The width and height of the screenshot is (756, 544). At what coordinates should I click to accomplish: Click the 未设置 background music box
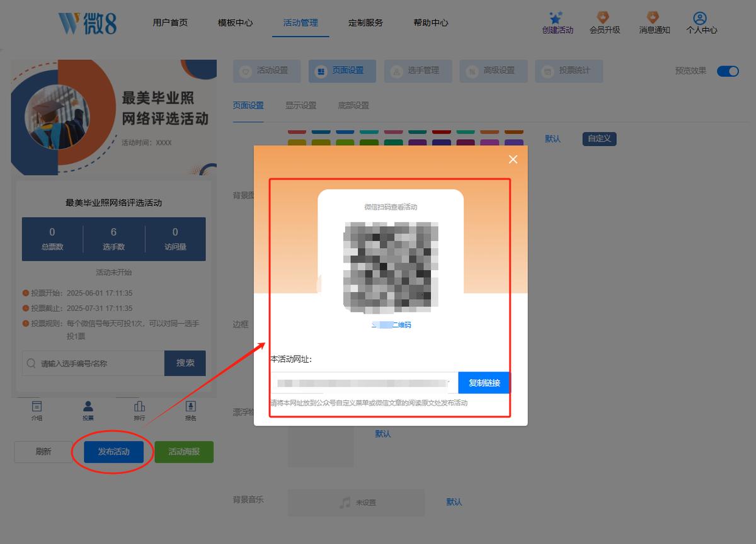tap(356, 502)
